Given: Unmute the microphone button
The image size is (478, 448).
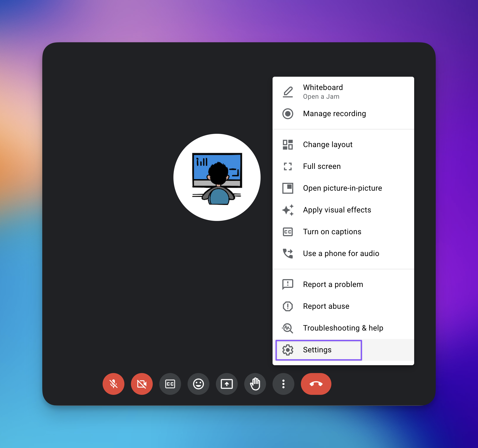Looking at the screenshot, I should 113,384.
